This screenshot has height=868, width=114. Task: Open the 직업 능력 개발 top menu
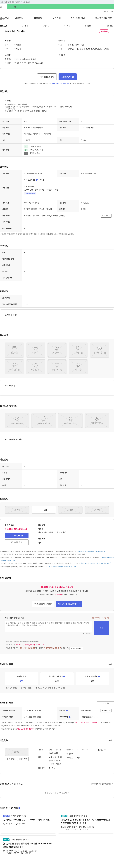(x=78, y=18)
